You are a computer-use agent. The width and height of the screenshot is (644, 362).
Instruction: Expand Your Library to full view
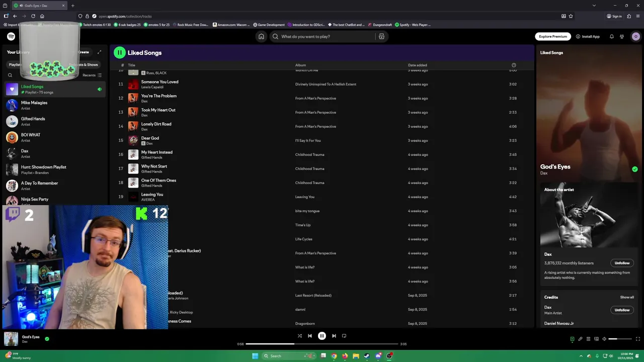point(99,52)
